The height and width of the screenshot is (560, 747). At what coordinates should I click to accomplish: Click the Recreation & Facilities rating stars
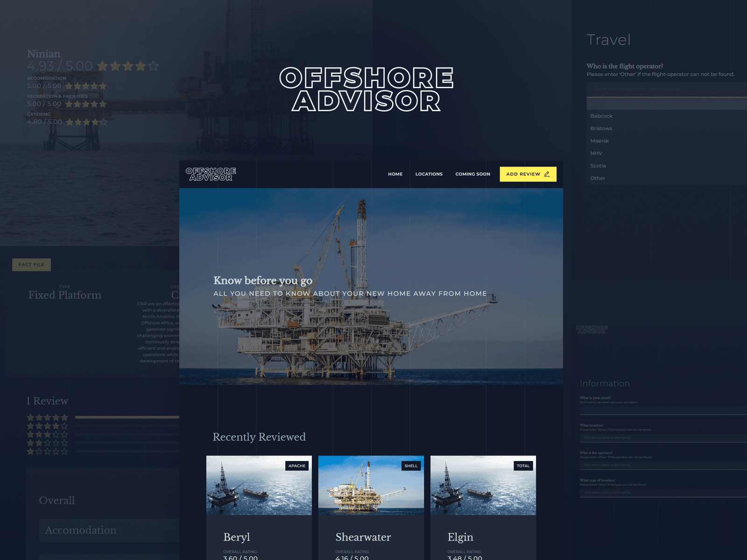[86, 104]
